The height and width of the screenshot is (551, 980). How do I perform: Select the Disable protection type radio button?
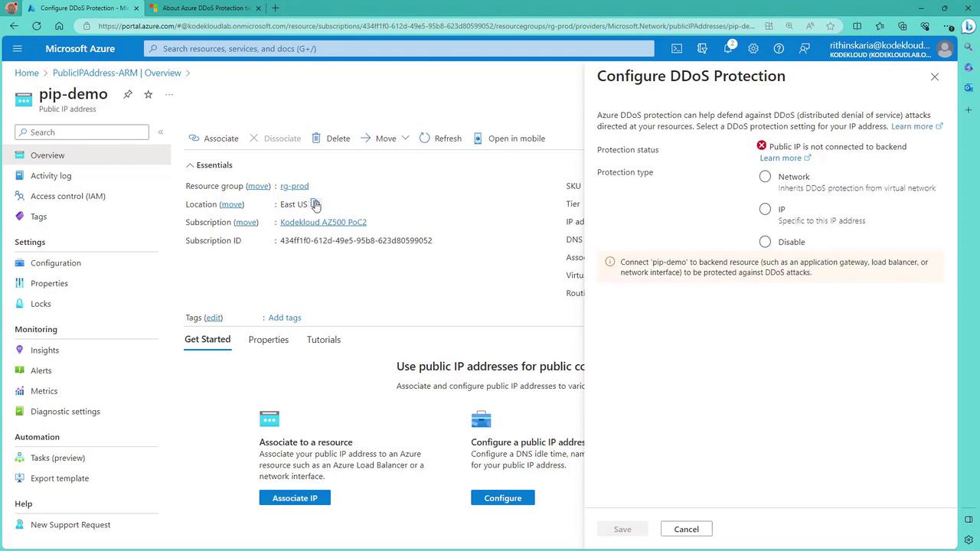coord(765,242)
